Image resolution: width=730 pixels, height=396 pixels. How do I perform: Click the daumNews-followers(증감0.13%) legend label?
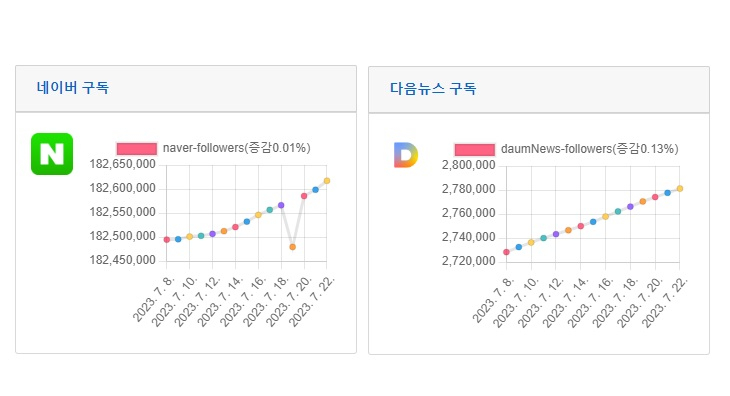(x=589, y=149)
